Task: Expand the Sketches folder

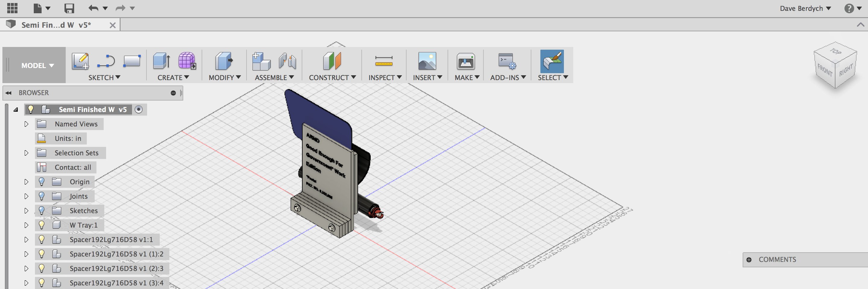Action: [26, 211]
